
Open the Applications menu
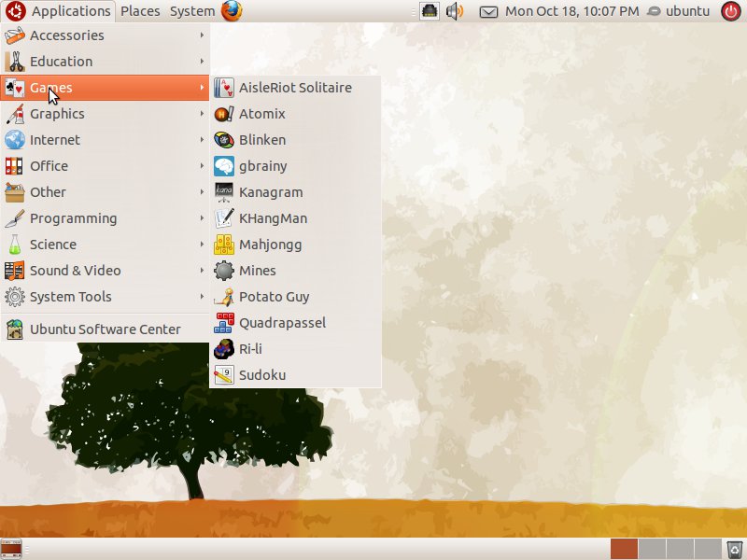point(58,11)
